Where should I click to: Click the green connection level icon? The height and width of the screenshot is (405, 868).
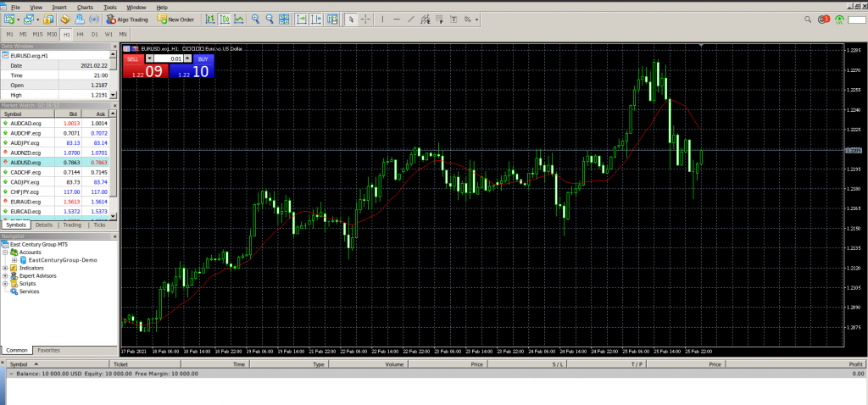840,20
